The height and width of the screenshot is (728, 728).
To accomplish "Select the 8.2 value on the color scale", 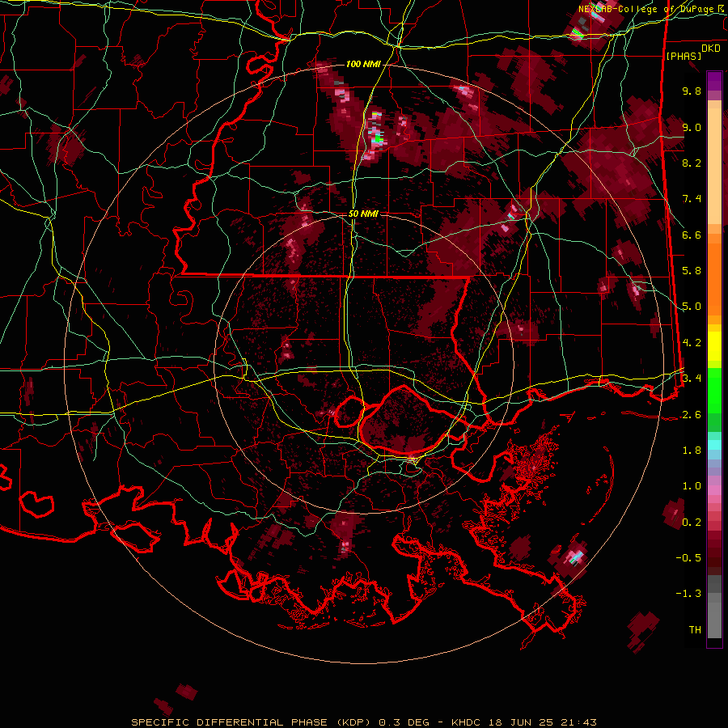I will (692, 163).
